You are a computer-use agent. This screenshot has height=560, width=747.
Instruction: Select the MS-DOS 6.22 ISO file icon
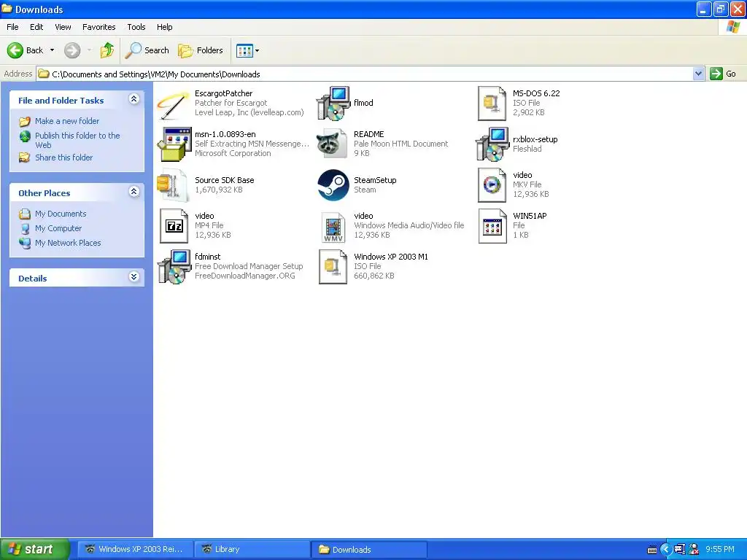(x=492, y=104)
